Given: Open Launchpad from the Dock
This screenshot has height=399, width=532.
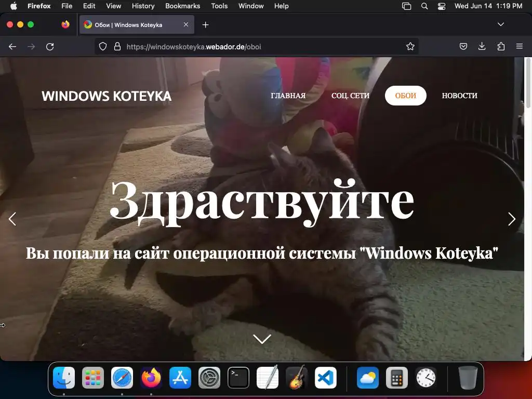Looking at the screenshot, I should 93,378.
